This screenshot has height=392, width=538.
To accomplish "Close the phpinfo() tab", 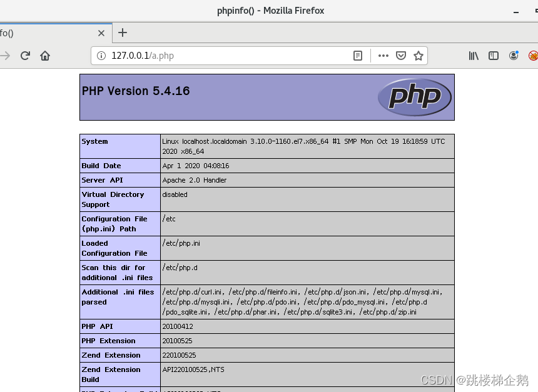I will click(101, 33).
